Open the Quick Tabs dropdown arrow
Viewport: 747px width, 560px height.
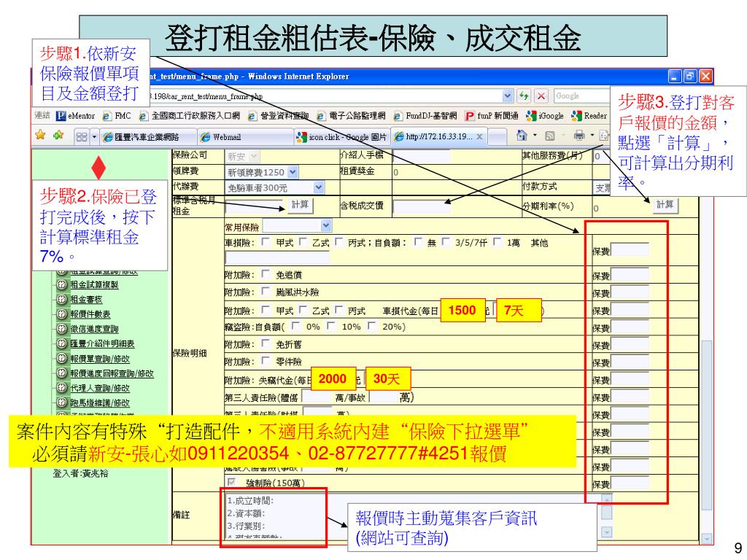(94, 137)
